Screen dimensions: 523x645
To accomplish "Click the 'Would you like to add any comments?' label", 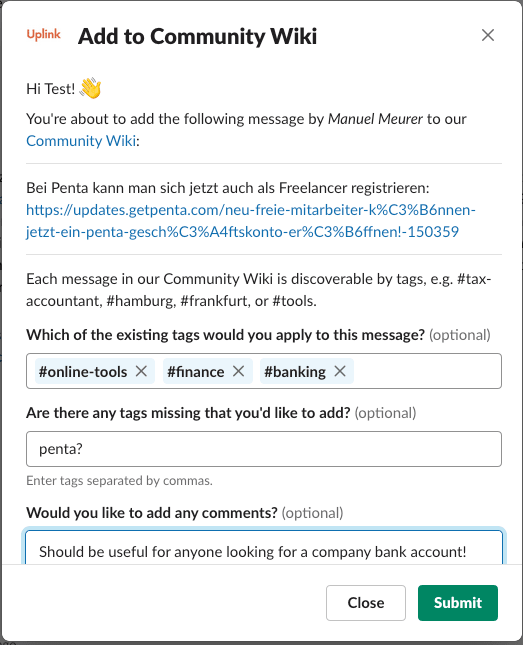I will point(152,513).
